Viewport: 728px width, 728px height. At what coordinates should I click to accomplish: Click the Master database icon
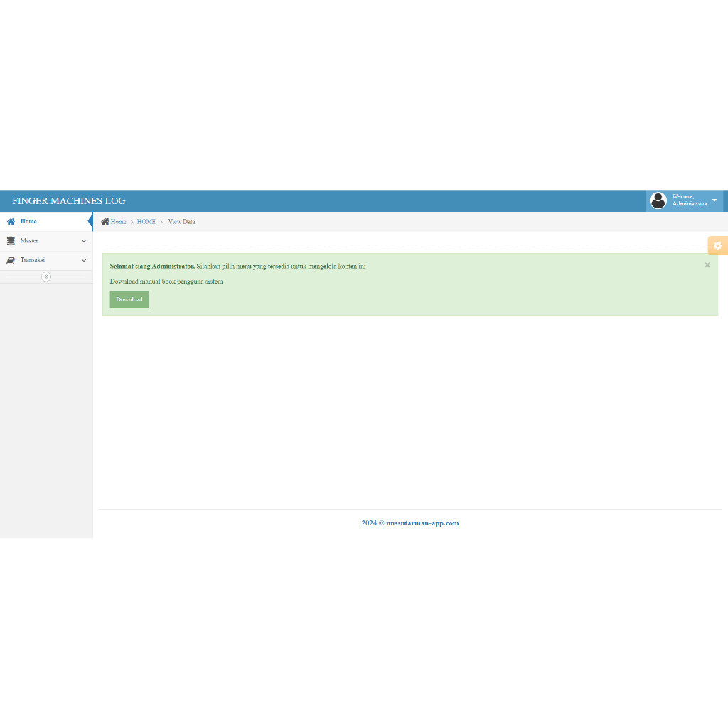coord(11,241)
